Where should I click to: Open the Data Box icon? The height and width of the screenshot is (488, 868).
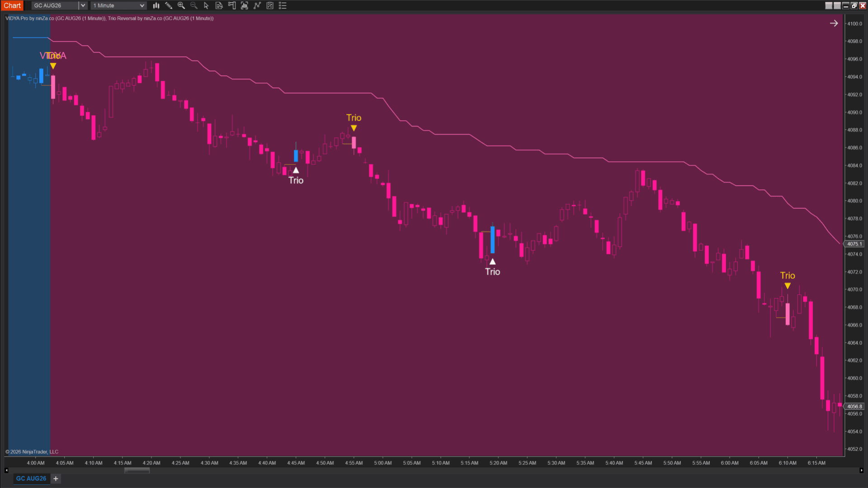pos(219,5)
